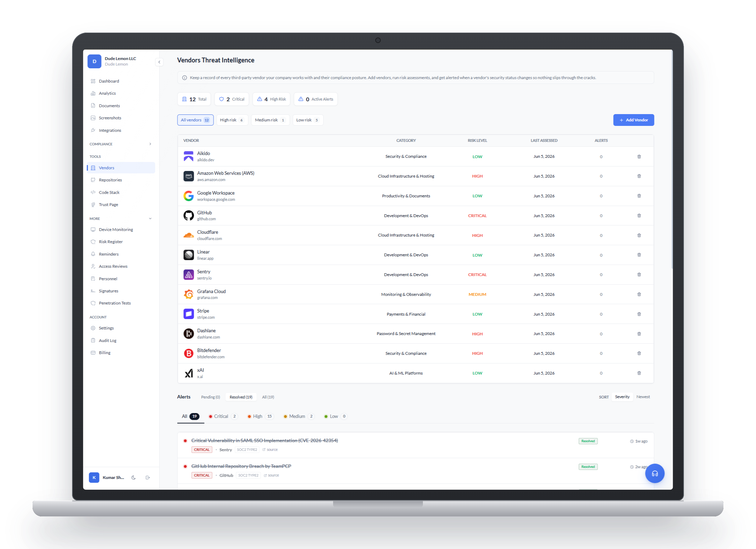The height and width of the screenshot is (549, 756).
Task: Open source link on GitHub breach alert
Action: [271, 475]
